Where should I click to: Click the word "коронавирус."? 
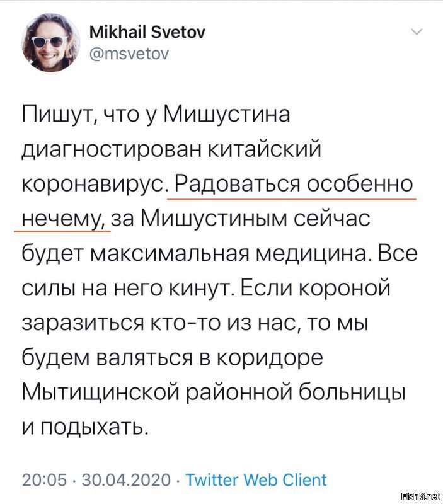(95, 185)
